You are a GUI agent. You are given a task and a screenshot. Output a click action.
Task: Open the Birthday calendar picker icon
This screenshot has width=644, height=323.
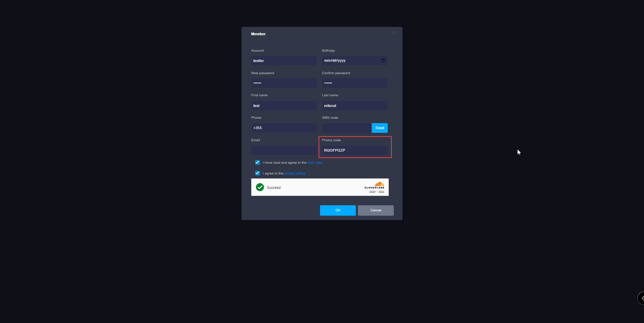[x=383, y=61]
